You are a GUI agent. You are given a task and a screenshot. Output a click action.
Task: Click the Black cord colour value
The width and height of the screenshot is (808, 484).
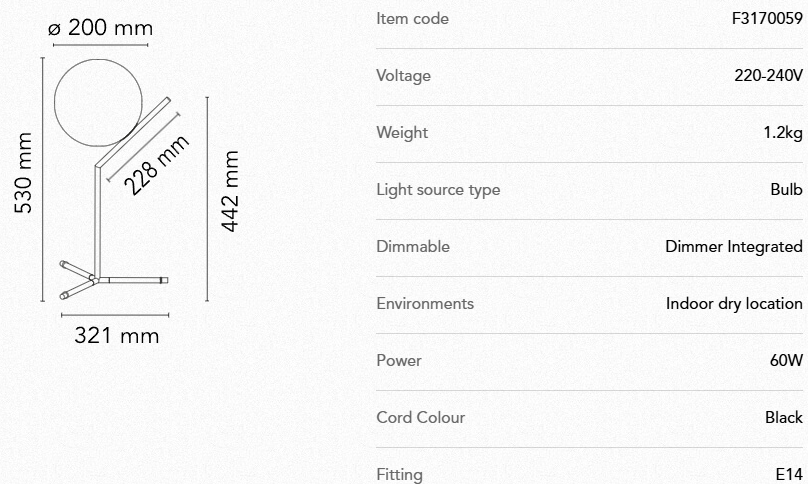[784, 418]
